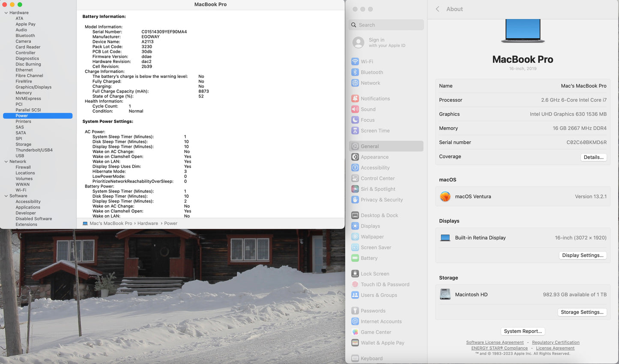Collapse the Hardware tree section
Viewport: 619px width, 364px height.
[x=6, y=13]
